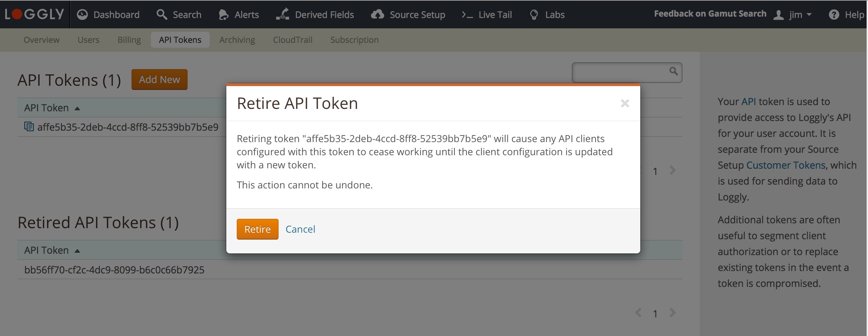Close the Retire API Token dialog with X

click(x=625, y=103)
